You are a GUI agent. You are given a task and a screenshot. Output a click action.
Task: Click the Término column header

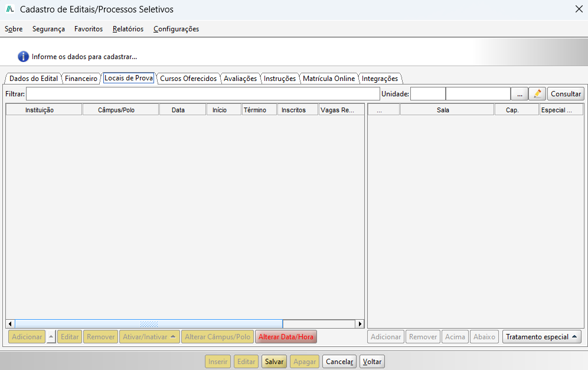(260, 110)
